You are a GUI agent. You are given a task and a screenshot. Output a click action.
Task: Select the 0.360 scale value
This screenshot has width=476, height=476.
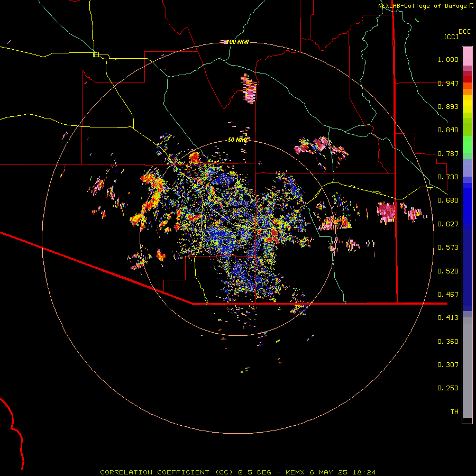coord(448,342)
